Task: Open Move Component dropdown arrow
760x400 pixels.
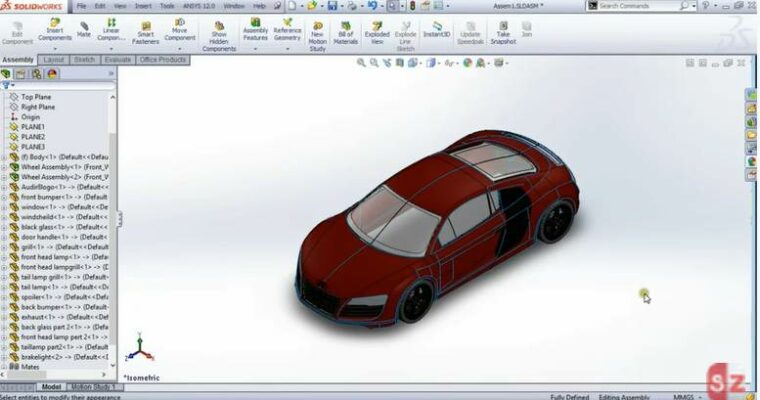Action: click(x=179, y=48)
